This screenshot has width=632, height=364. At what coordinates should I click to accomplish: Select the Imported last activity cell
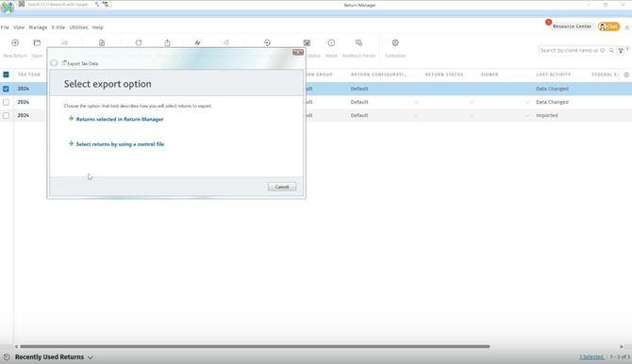(x=547, y=115)
